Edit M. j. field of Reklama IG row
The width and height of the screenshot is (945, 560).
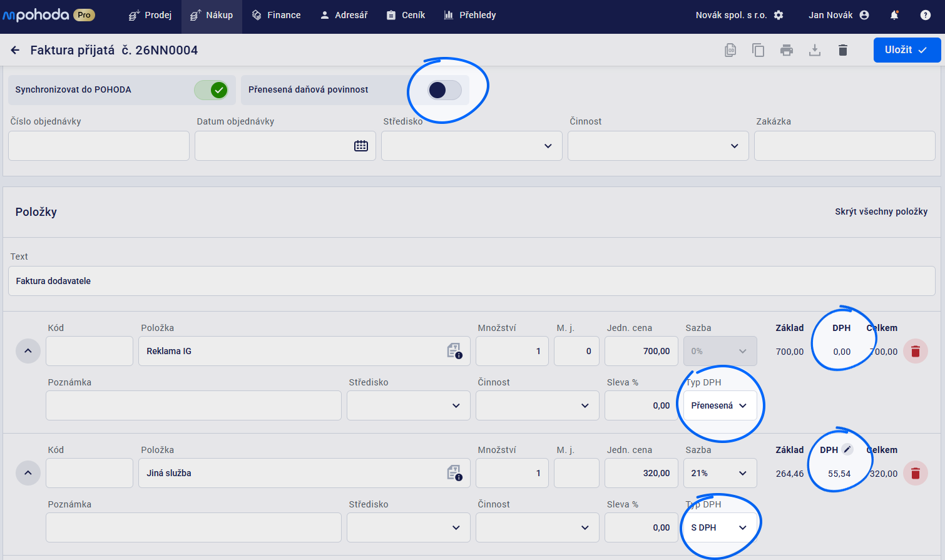576,351
